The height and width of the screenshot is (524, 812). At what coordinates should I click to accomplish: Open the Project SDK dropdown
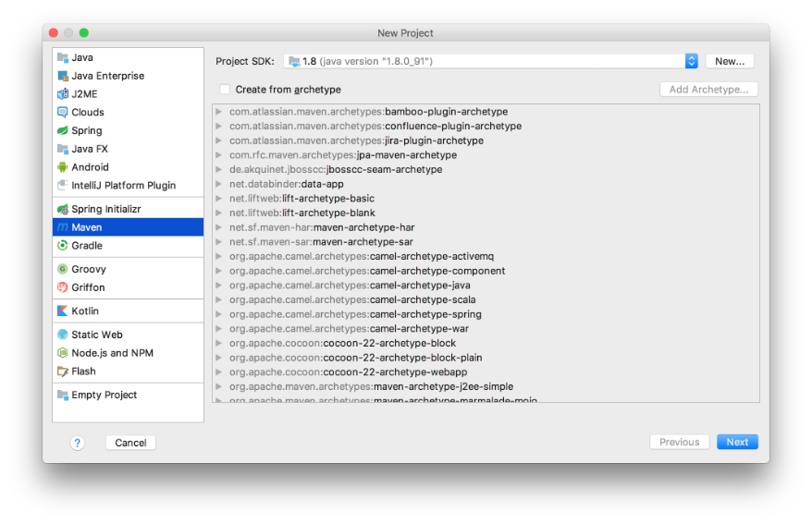point(691,61)
